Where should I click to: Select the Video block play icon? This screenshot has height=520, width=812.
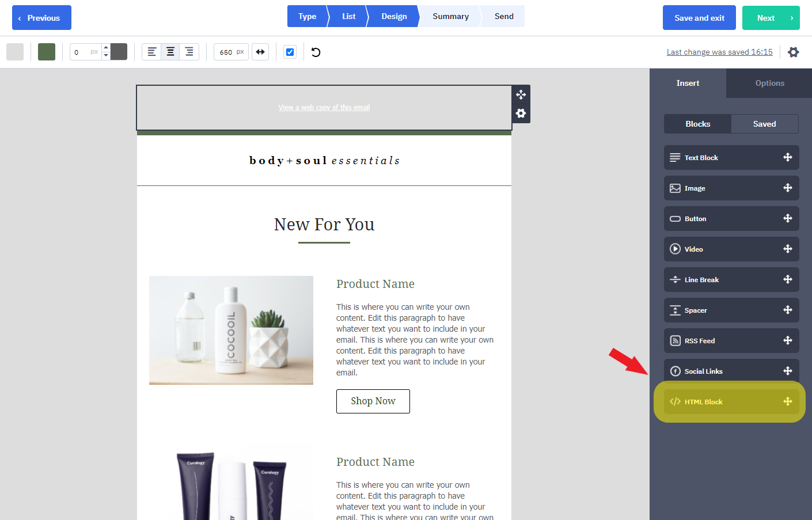coord(675,249)
